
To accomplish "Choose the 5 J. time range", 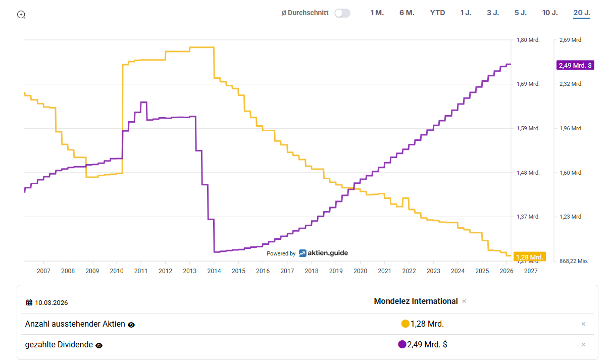I will click(521, 13).
